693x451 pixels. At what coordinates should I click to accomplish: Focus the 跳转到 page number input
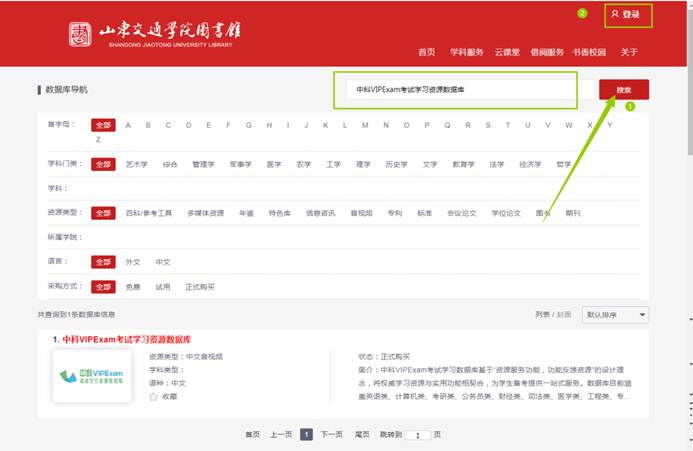click(x=418, y=435)
